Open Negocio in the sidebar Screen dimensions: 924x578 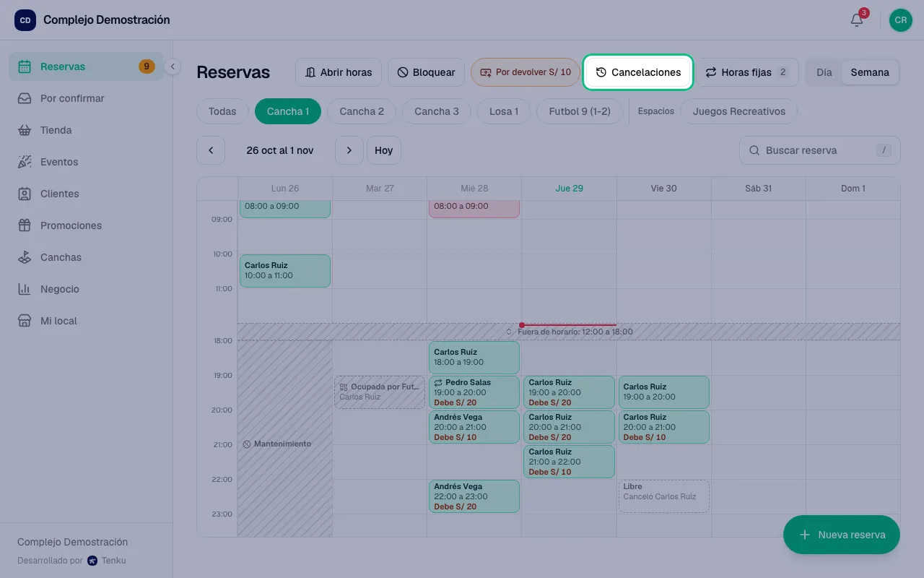click(86, 289)
